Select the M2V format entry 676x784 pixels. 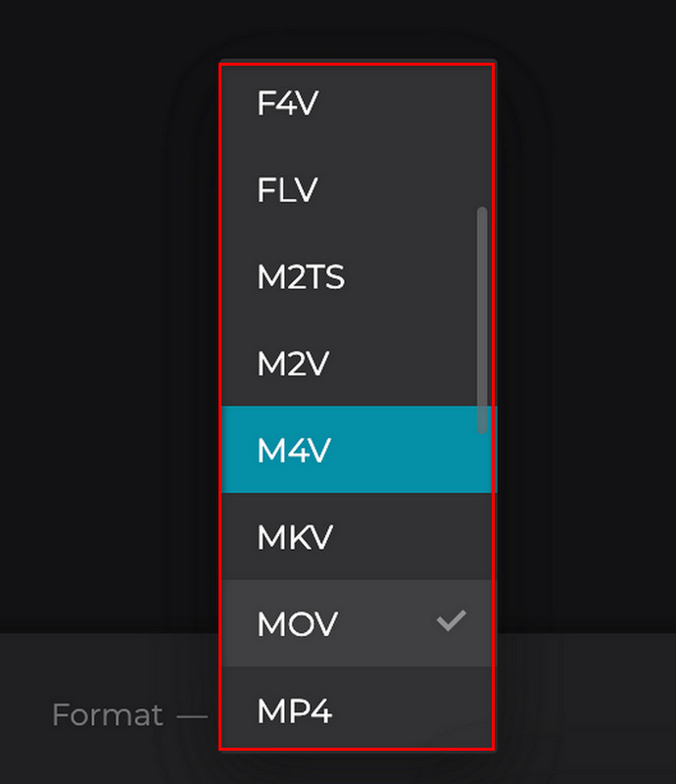tap(357, 363)
